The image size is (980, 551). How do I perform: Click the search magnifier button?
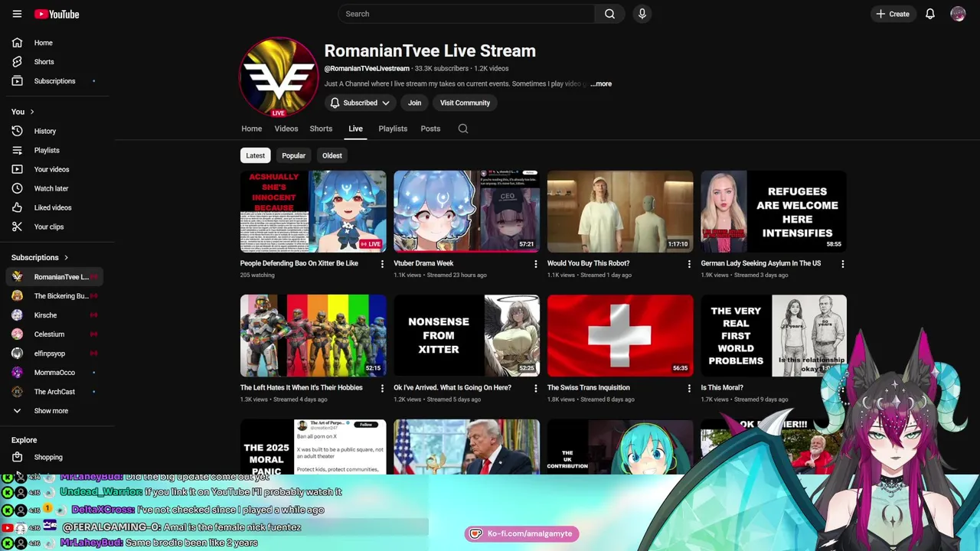[609, 14]
